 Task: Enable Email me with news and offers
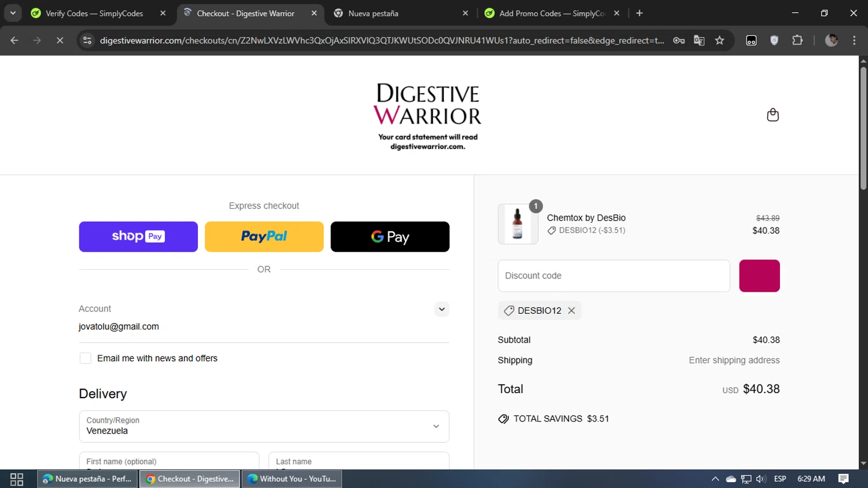[x=86, y=358]
